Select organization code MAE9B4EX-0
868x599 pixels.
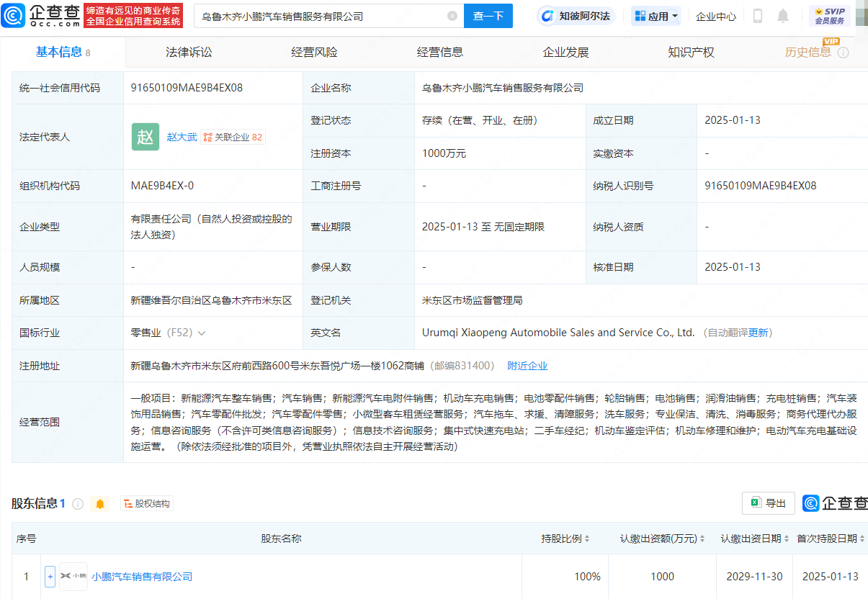[x=162, y=186]
